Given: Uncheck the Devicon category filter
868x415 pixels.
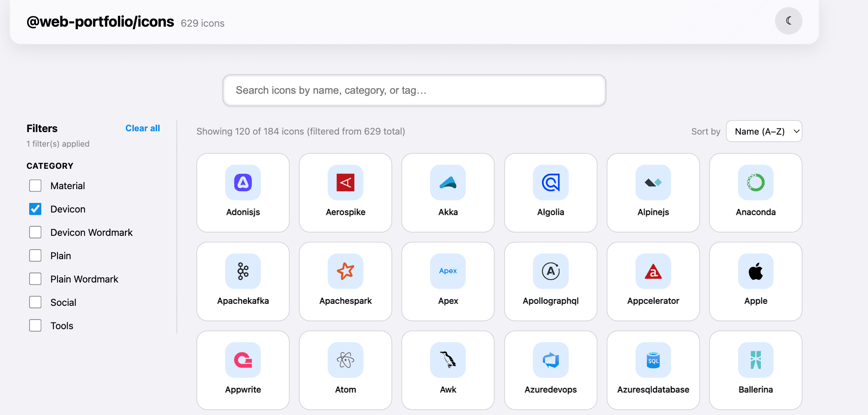Looking at the screenshot, I should (x=35, y=209).
